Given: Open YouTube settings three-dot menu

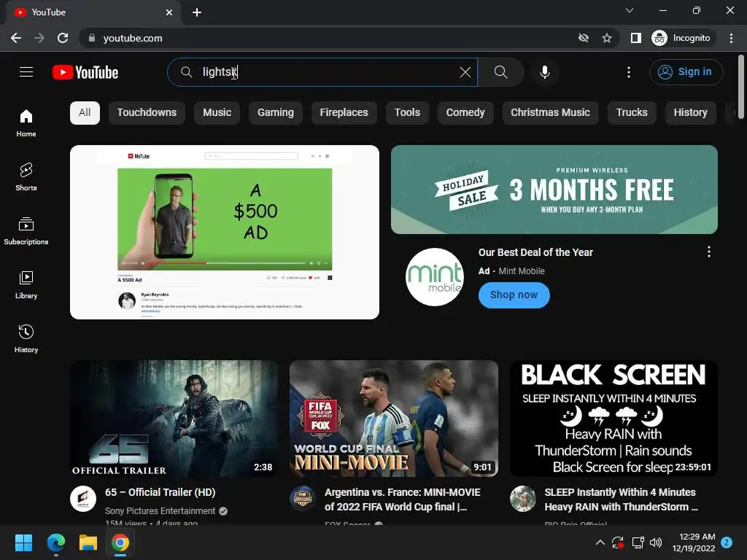Looking at the screenshot, I should coord(628,72).
